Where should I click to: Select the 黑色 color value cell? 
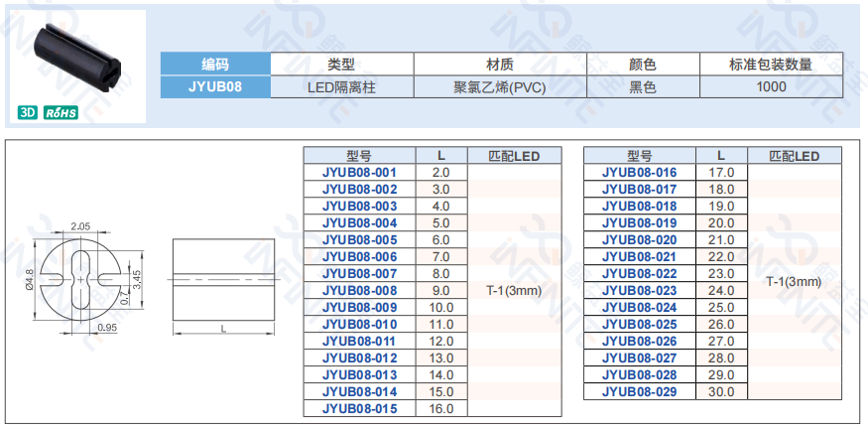[x=642, y=86]
